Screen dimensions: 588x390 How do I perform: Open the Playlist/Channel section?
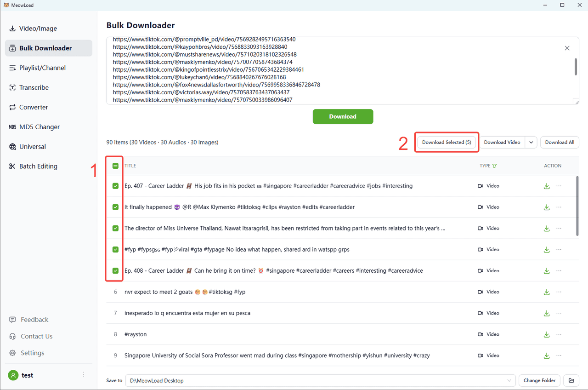pos(42,68)
